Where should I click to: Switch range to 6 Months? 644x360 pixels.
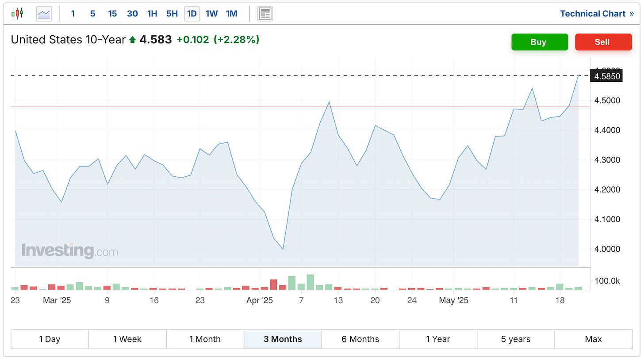tap(360, 339)
